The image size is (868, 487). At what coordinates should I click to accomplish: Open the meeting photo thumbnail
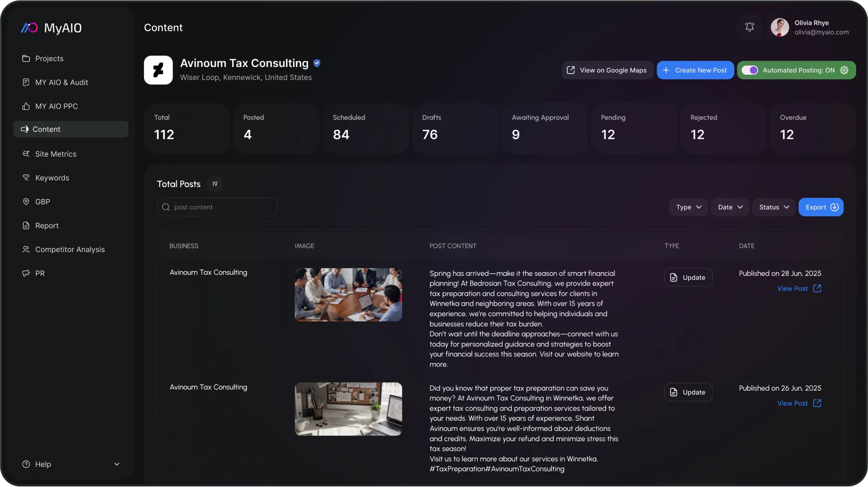[x=348, y=295]
